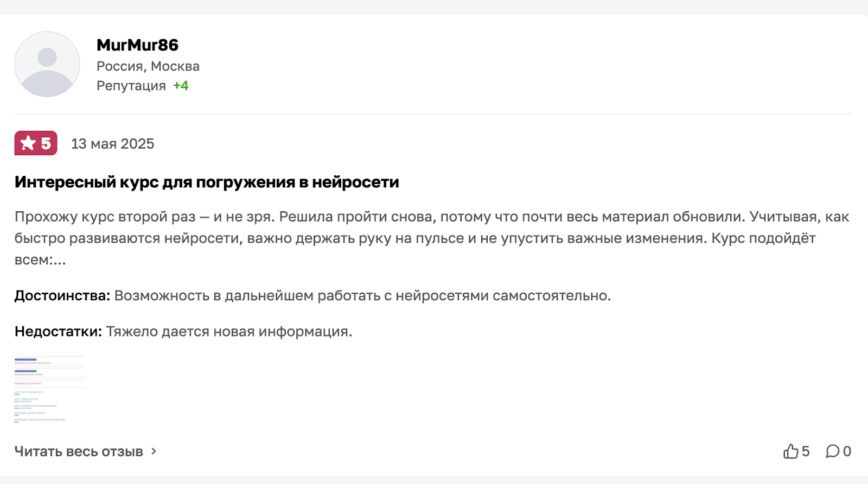
Task: Click the location Россия, Москва
Action: pyautogui.click(x=148, y=66)
